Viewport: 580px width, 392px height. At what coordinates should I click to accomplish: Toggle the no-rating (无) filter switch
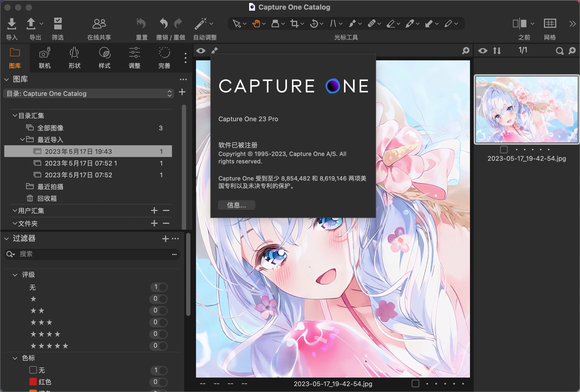pos(159,287)
